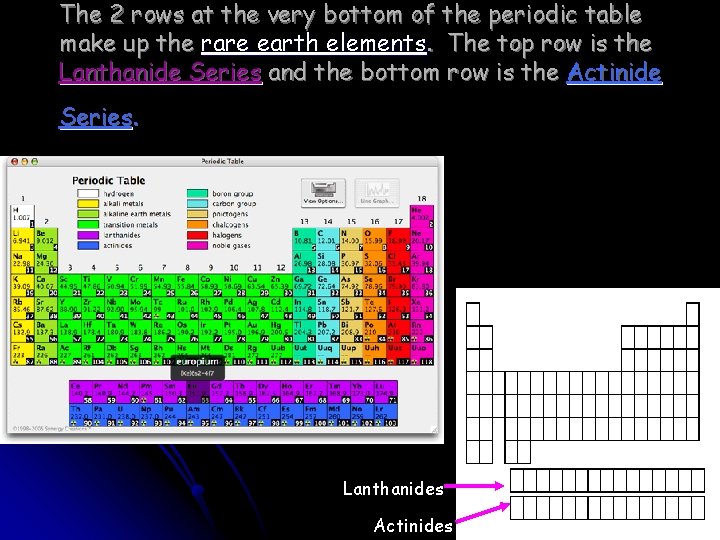Click the thorium Th actinide cell

click(x=81, y=415)
